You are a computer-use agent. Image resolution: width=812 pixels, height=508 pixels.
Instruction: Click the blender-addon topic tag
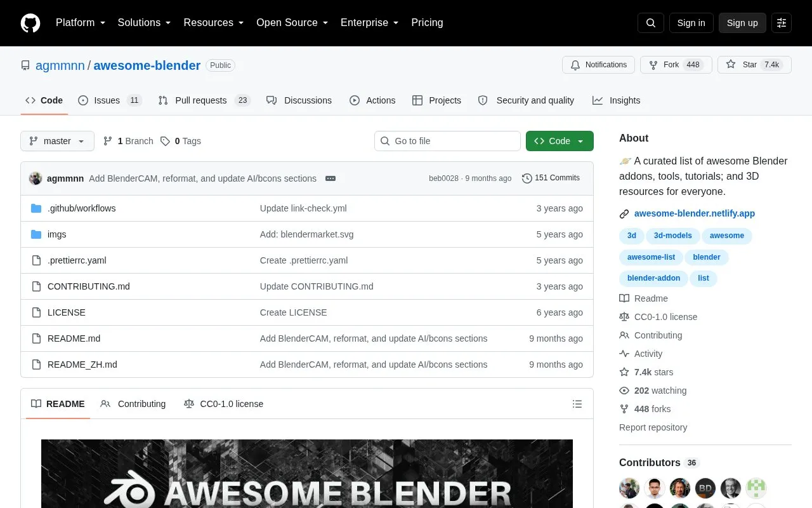click(x=653, y=278)
